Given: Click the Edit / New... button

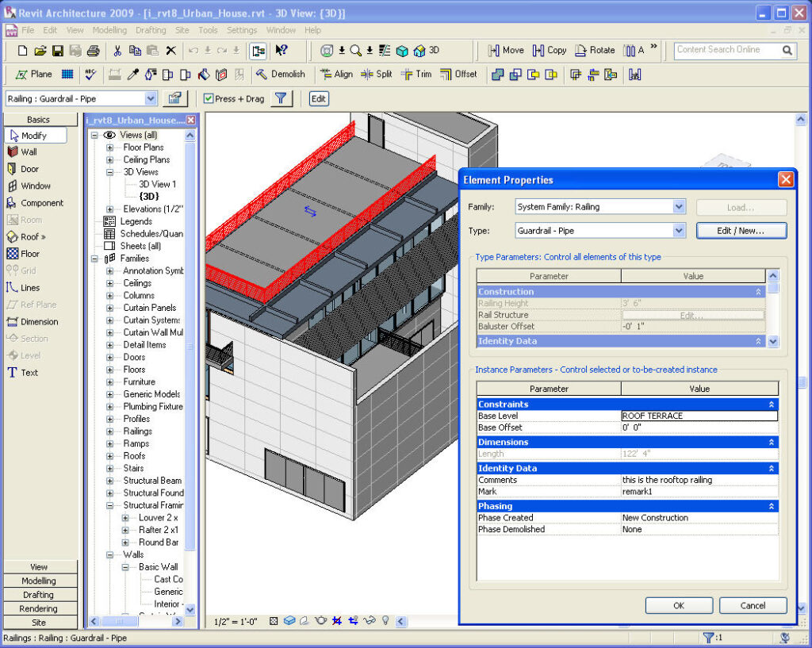Looking at the screenshot, I should tap(741, 231).
